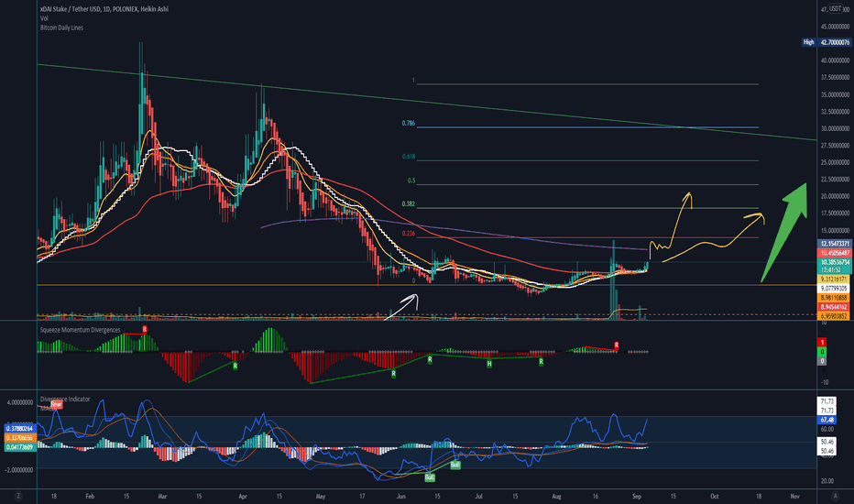Click the 0.382 Fibonacci level label
This screenshot has width=854, height=504.
click(409, 203)
